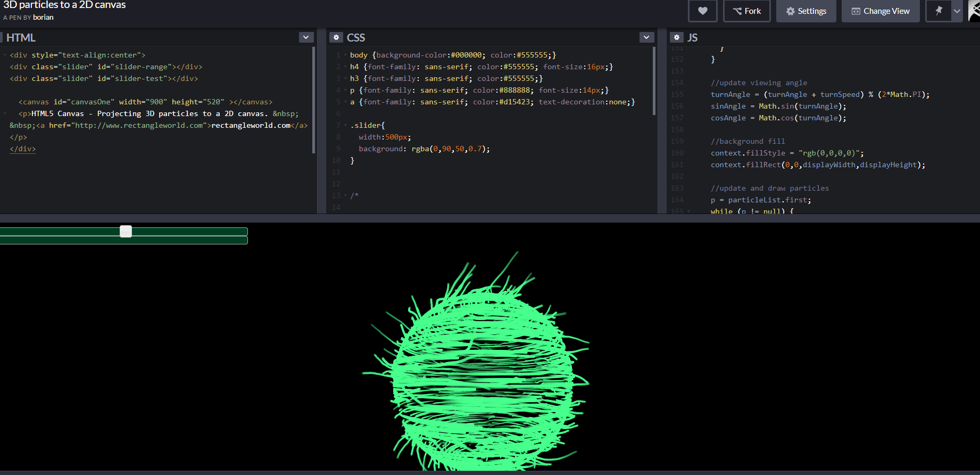Click the turnAngle assignment line
This screenshot has width=980, height=475.
pos(820,94)
